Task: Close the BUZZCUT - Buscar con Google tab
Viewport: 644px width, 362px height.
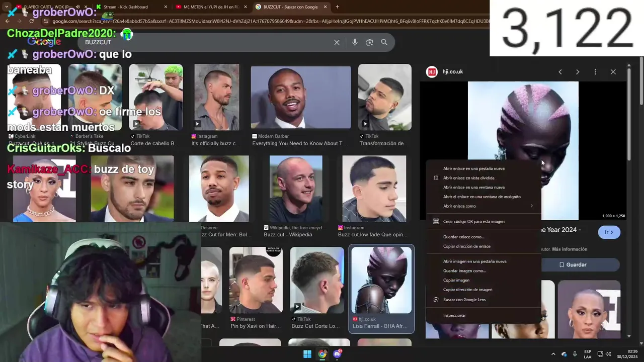Action: 326,7
